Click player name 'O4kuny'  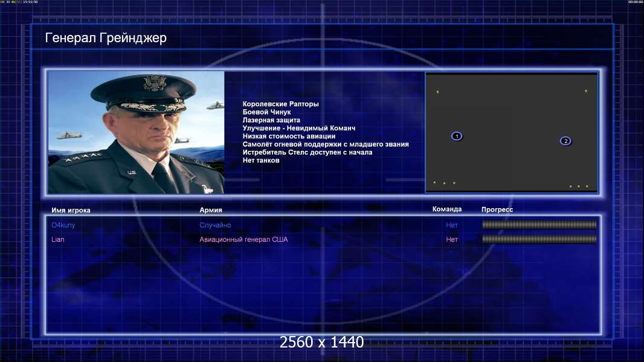[63, 225]
